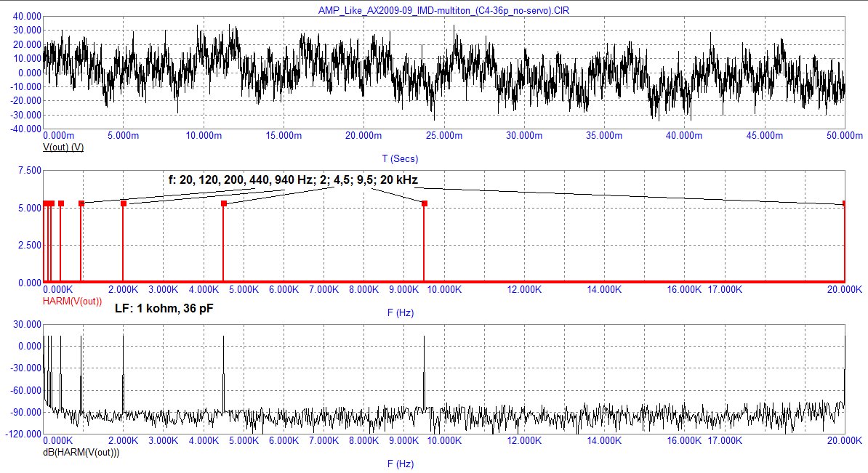Image resolution: width=868 pixels, height=473 pixels.
Task: Click the 15.000m time axis label
Action: point(284,136)
